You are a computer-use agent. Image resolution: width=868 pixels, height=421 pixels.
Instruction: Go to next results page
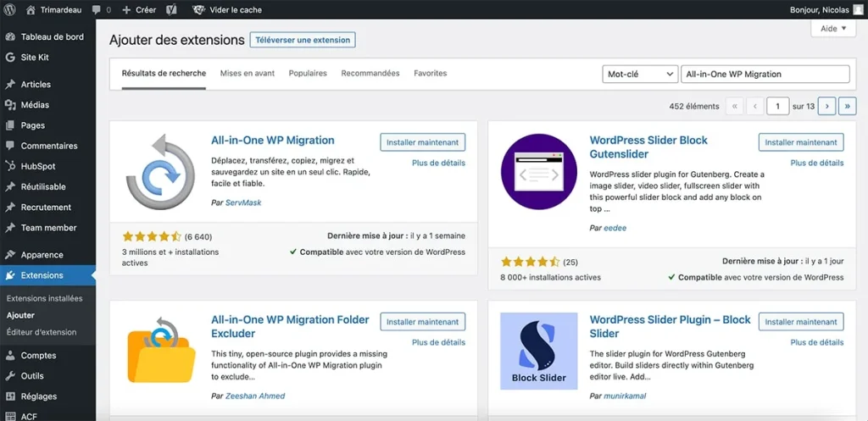click(826, 106)
